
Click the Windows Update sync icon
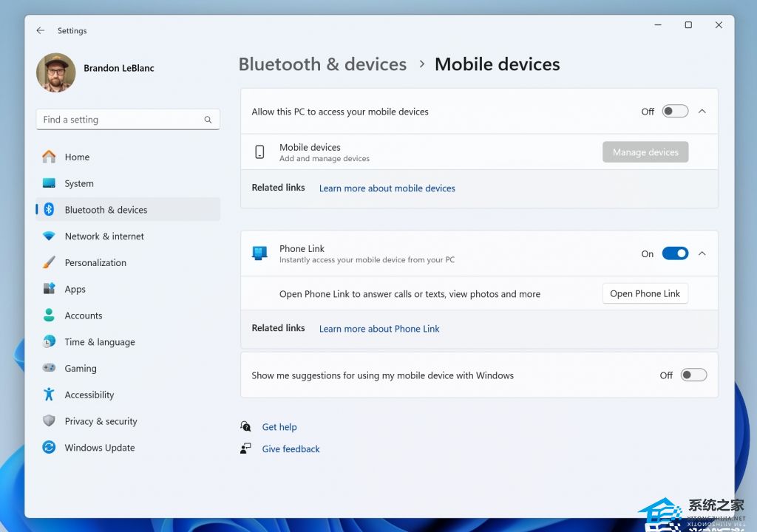coord(49,448)
